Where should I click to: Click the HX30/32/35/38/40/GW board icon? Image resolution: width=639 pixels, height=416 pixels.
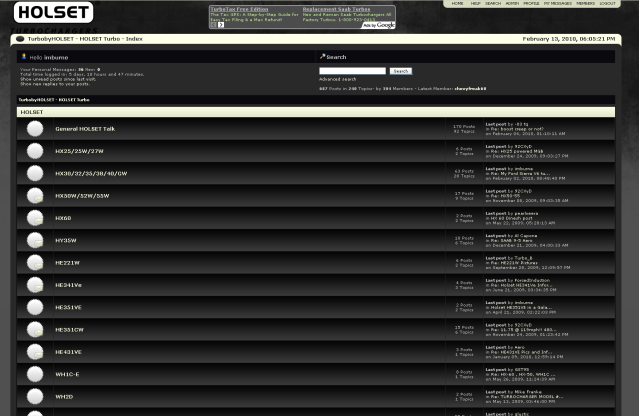(35, 174)
